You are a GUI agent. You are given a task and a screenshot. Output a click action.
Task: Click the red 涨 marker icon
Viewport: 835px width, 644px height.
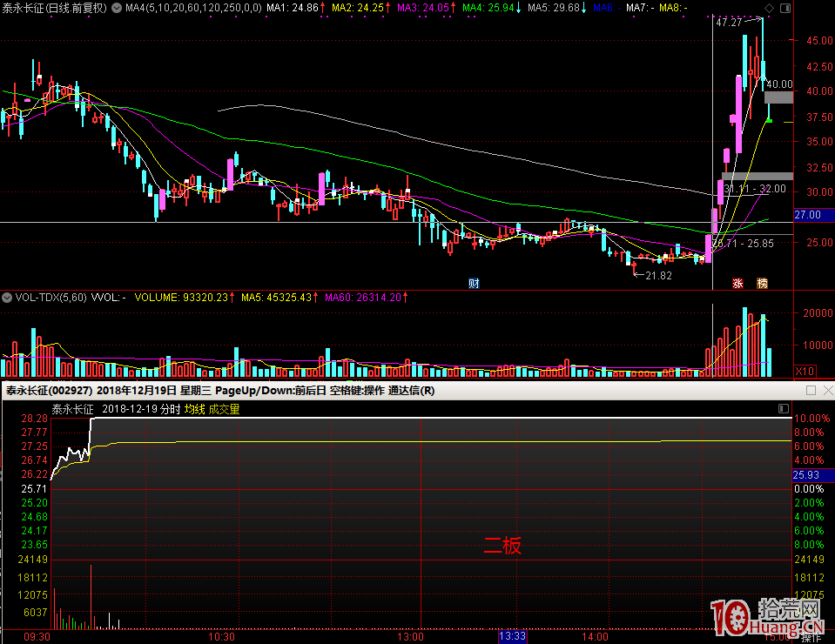[x=737, y=283]
